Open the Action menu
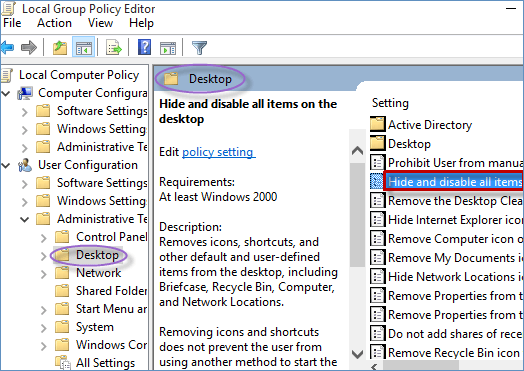 click(x=54, y=23)
